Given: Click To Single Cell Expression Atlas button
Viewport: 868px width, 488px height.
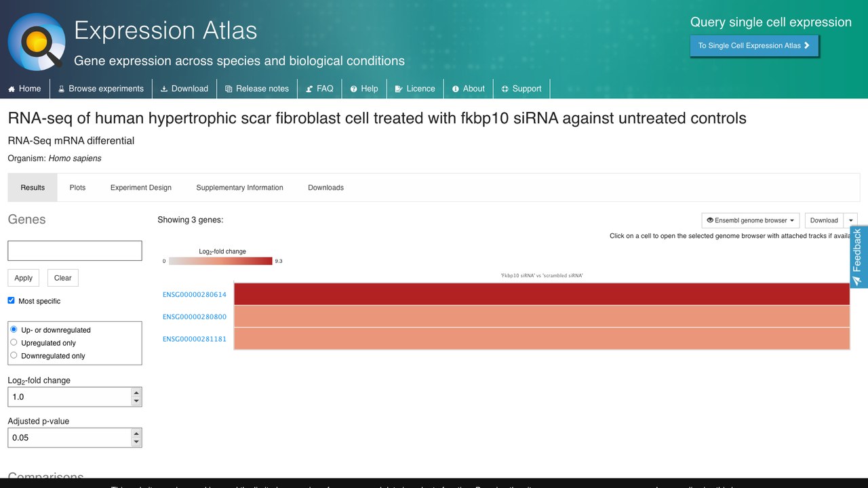Looking at the screenshot, I should (x=754, y=45).
